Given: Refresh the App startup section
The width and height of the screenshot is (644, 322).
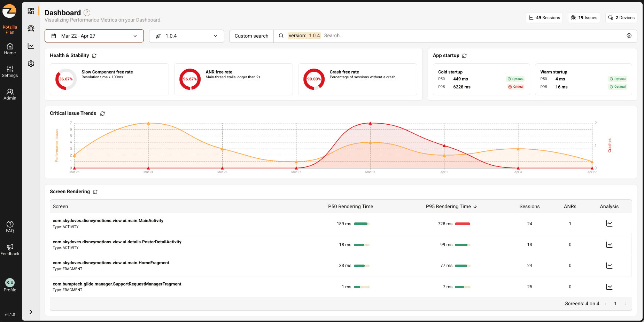Looking at the screenshot, I should tap(464, 56).
